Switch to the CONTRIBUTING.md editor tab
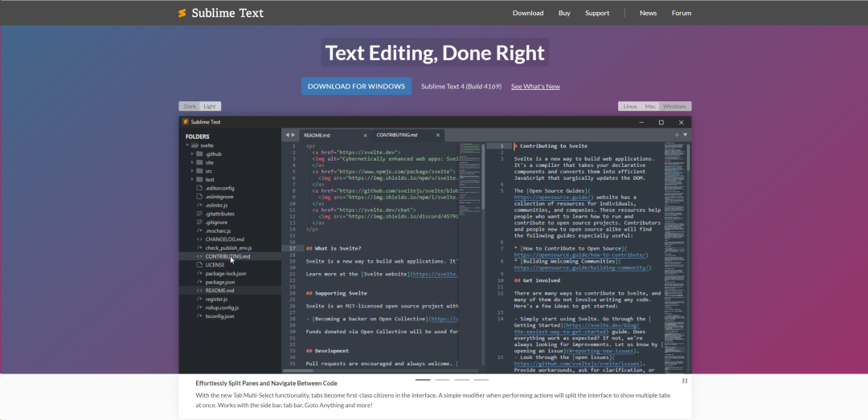This screenshot has height=420, width=868. click(x=408, y=135)
